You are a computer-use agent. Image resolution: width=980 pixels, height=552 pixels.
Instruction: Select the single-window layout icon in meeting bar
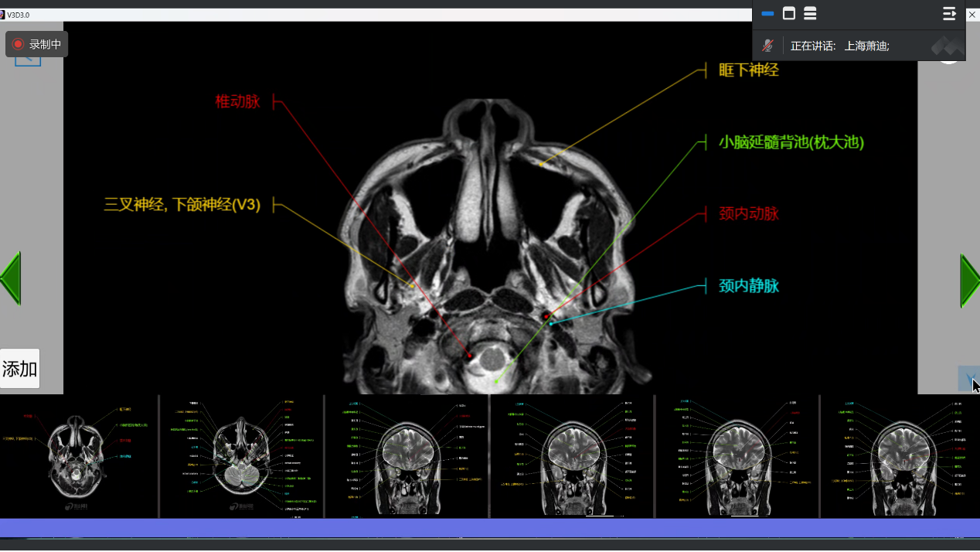pos(788,14)
